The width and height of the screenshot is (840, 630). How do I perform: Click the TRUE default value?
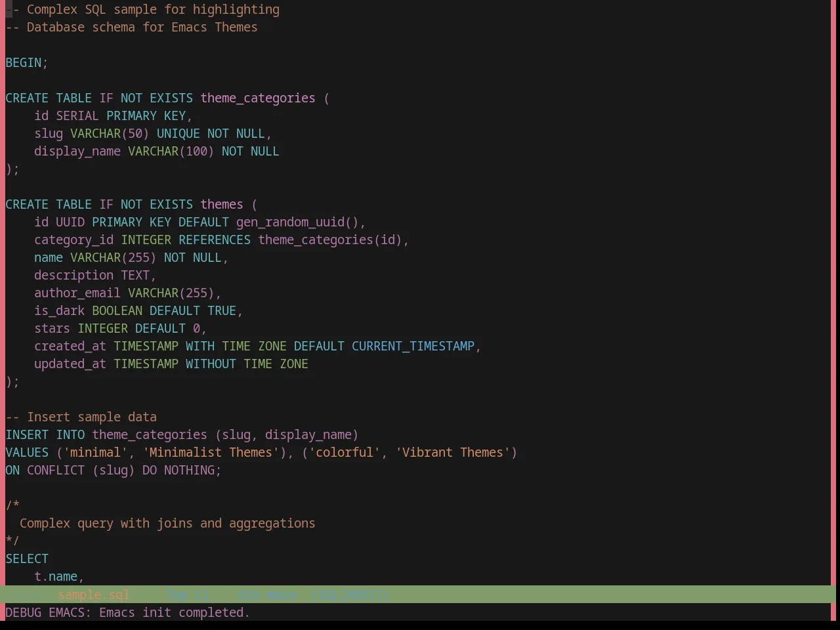tap(222, 310)
